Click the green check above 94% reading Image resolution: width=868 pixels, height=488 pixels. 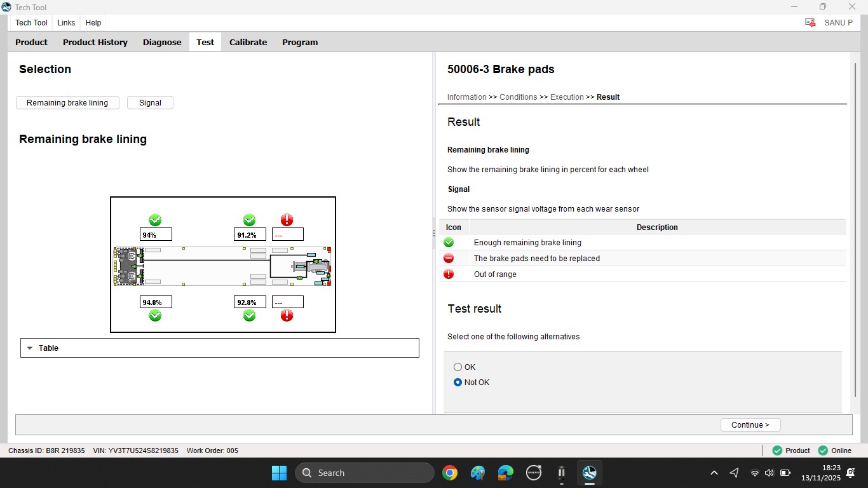(x=155, y=220)
